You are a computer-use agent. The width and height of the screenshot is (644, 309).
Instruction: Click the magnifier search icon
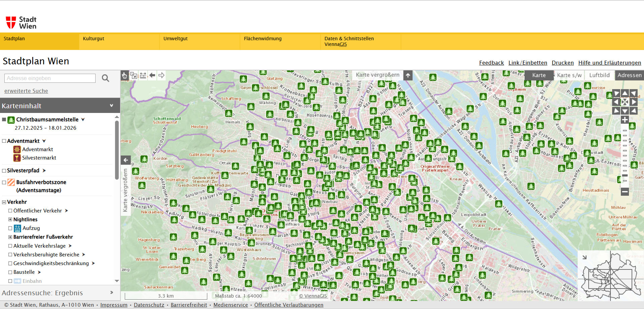(105, 78)
